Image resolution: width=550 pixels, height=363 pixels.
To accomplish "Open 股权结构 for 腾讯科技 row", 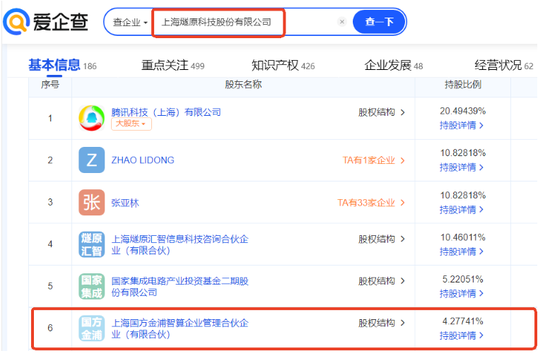I will click(x=381, y=112).
